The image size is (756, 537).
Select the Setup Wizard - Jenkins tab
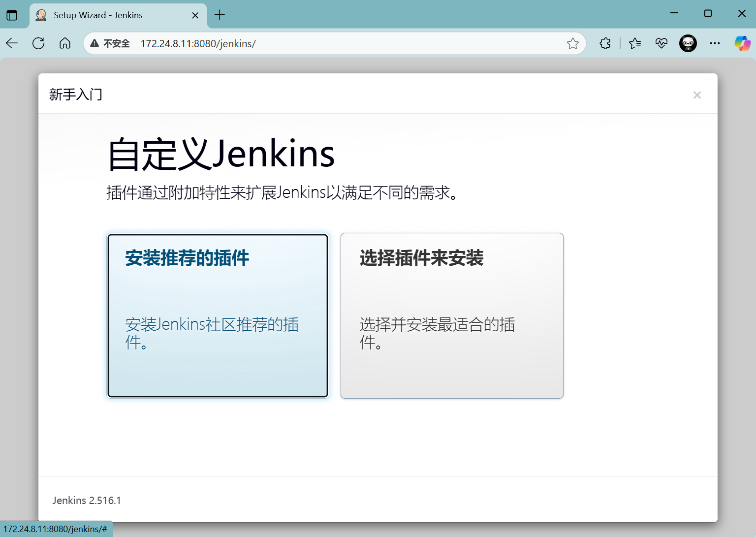[98, 15]
